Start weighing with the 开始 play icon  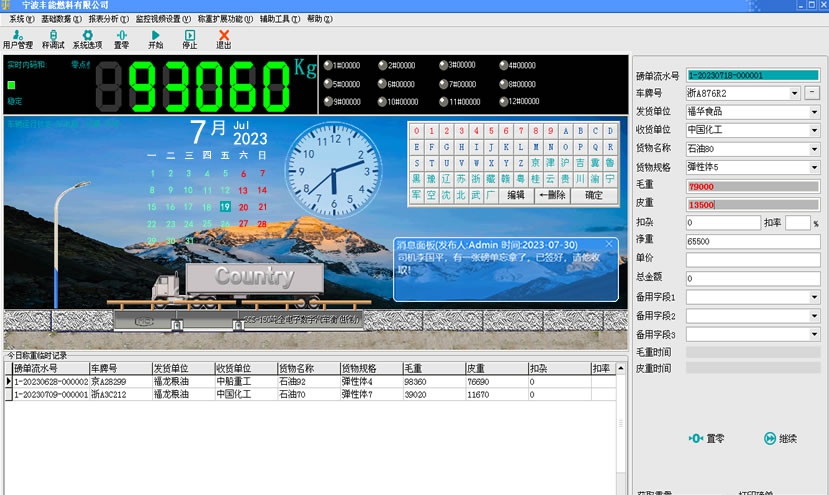coord(155,40)
